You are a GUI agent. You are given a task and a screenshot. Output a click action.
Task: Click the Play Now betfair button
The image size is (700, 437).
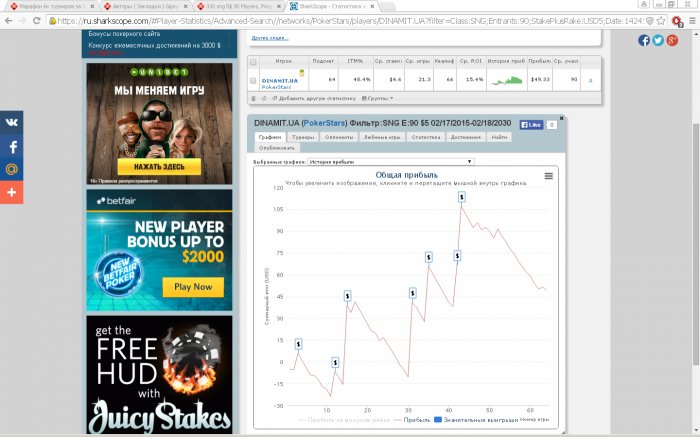coord(193,287)
